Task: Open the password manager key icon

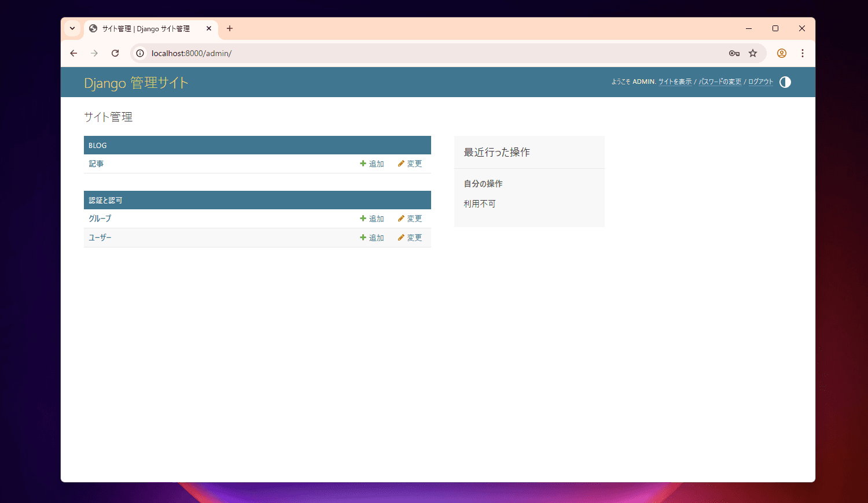Action: click(x=734, y=53)
